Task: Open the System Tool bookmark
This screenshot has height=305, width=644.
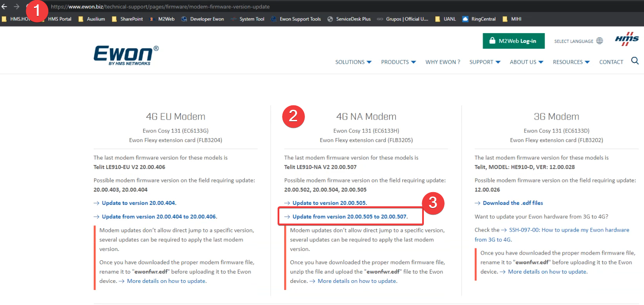Action: click(x=248, y=19)
